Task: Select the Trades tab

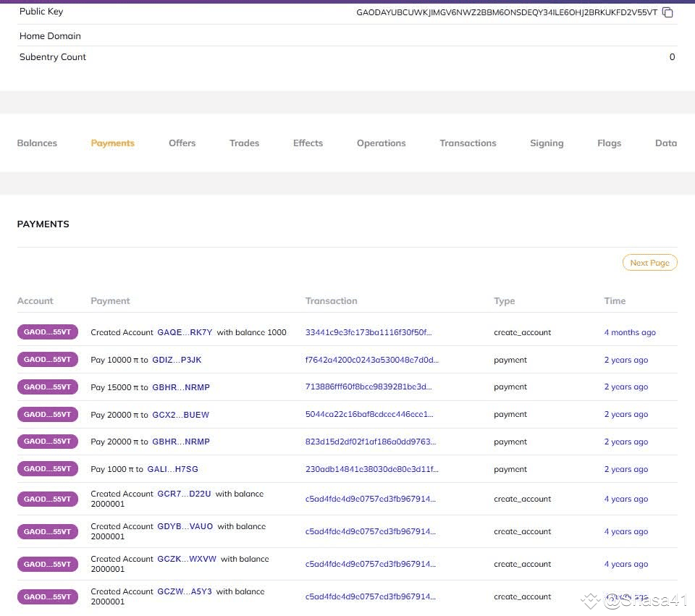Action: [x=244, y=143]
